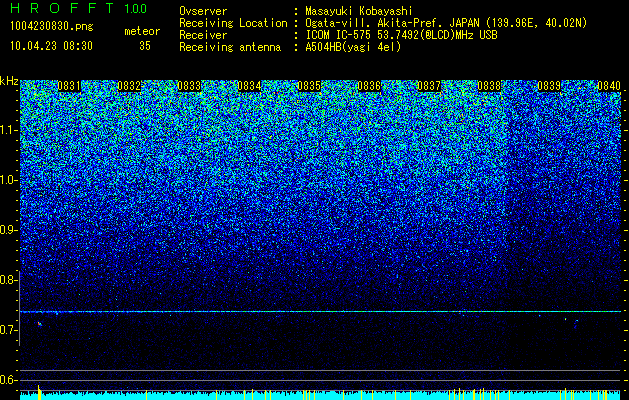
Task: Click the 0837 time marker
Action: pos(429,86)
